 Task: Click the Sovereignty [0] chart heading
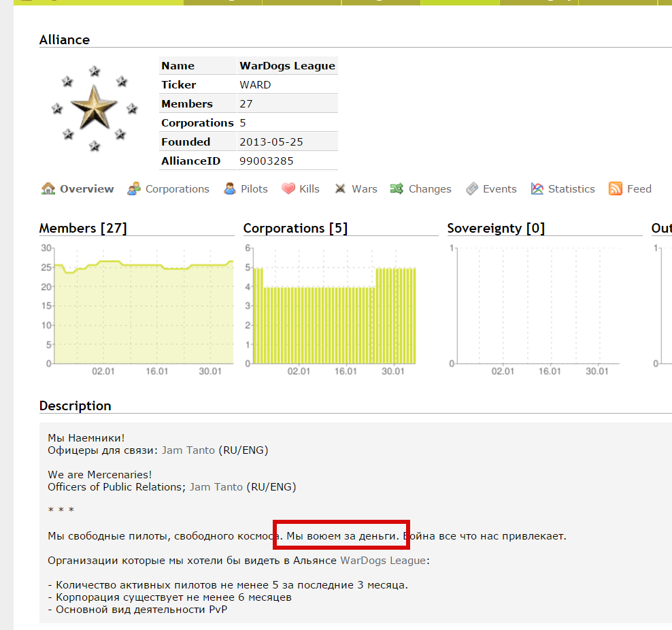click(496, 228)
